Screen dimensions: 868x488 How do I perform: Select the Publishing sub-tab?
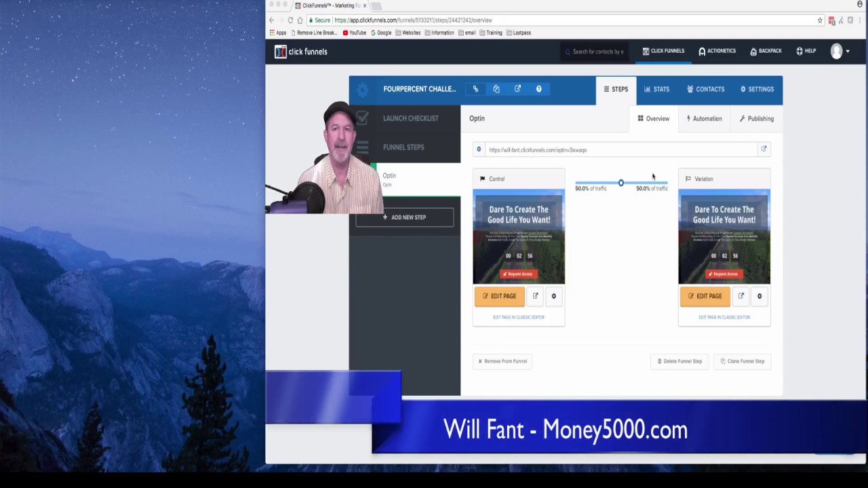tap(756, 119)
